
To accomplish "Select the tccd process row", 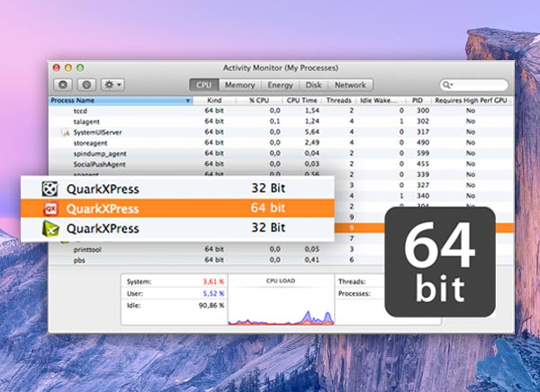I will [x=281, y=111].
